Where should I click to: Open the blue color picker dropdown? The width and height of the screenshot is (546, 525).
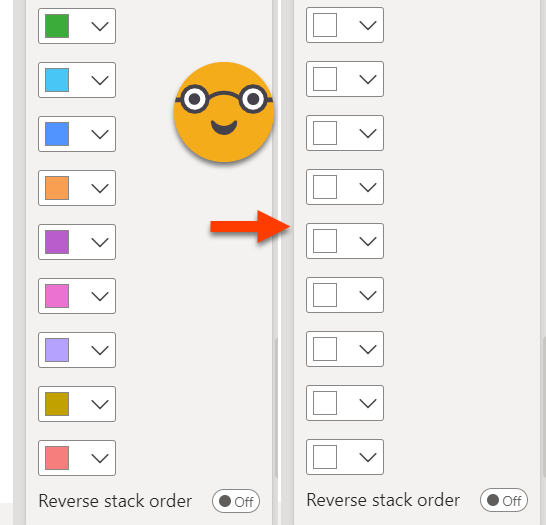tap(100, 134)
